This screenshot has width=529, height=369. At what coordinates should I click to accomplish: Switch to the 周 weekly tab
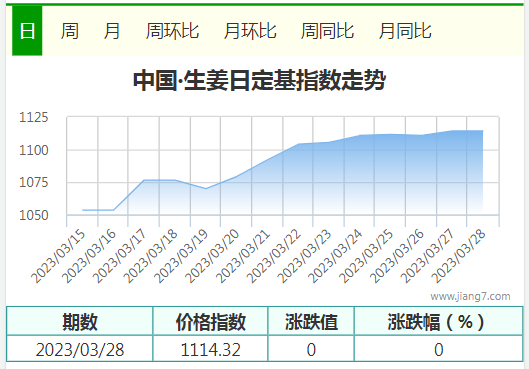click(x=70, y=31)
